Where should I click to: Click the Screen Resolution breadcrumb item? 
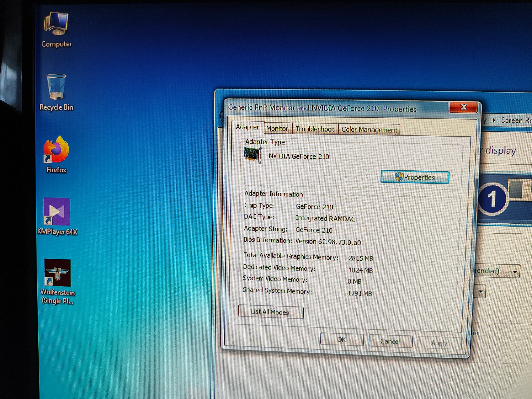coord(516,120)
